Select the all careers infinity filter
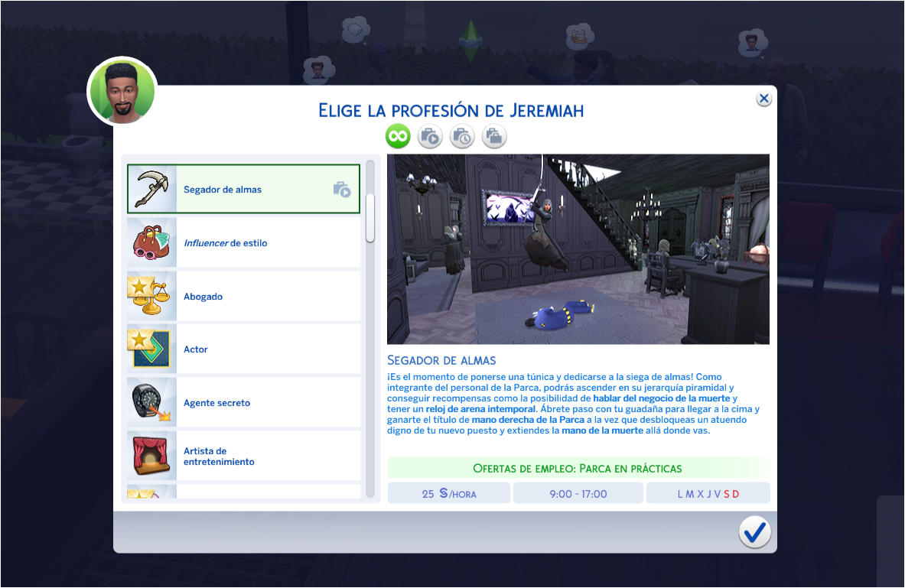This screenshot has width=905, height=588. [398, 137]
